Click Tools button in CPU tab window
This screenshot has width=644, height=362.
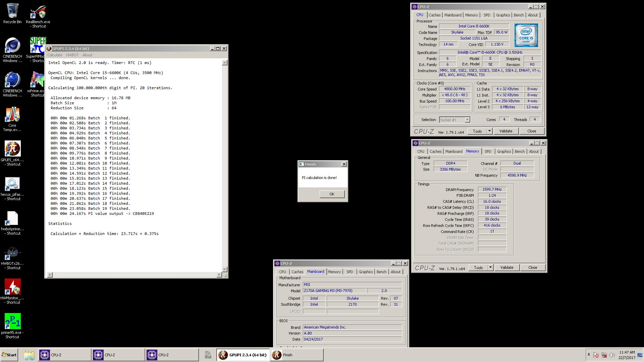click(477, 131)
